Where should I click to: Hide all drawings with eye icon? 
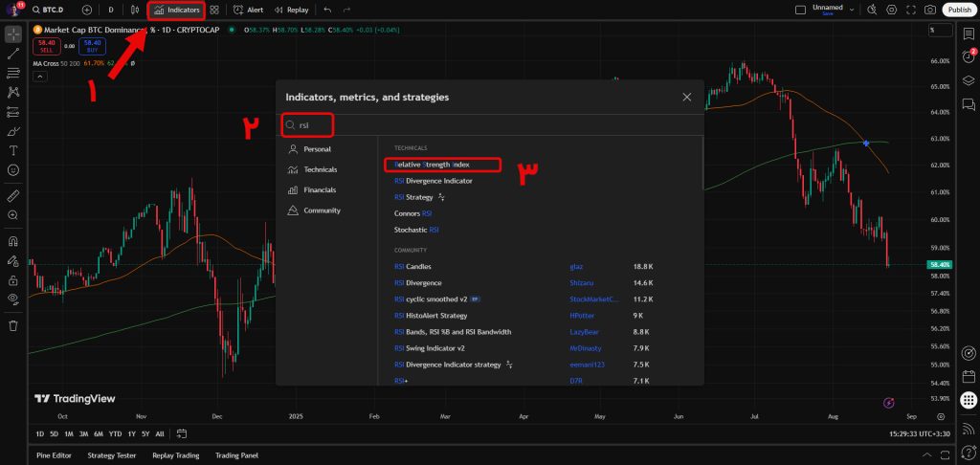click(13, 299)
